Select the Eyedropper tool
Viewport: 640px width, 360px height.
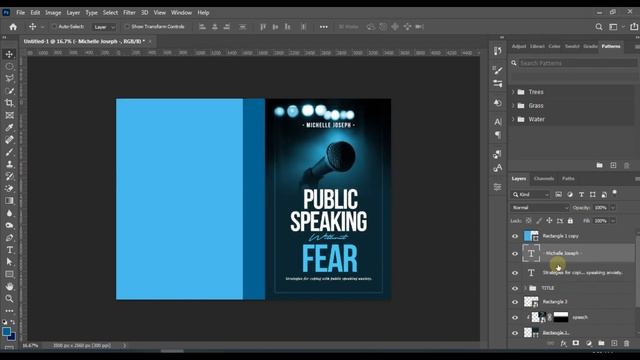pos(9,128)
